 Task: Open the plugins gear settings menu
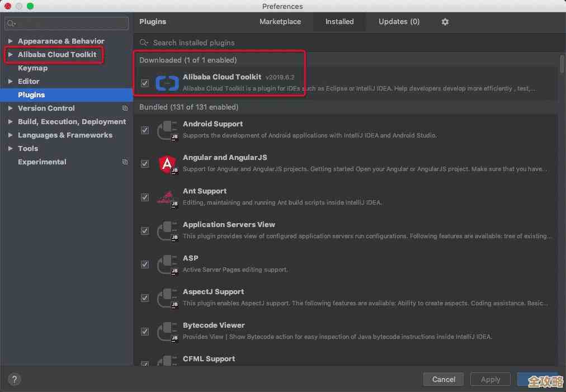[445, 22]
